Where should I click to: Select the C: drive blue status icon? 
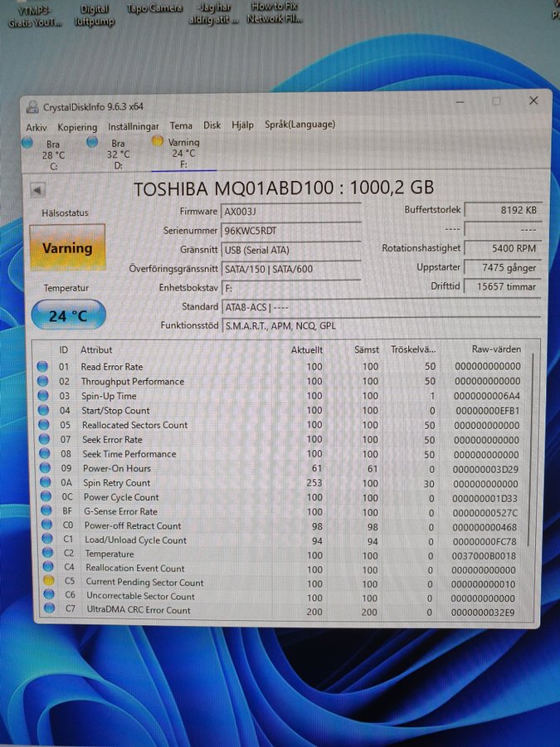click(x=27, y=143)
